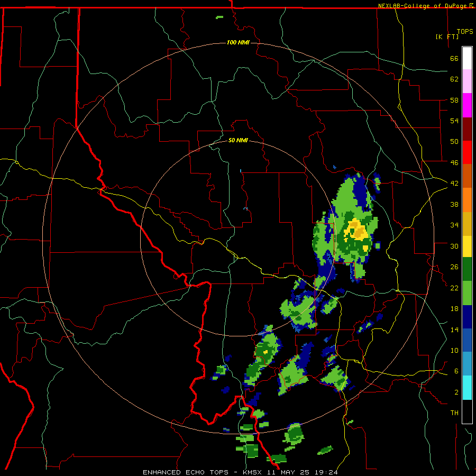Click the 46 legend value
The image size is (476, 476).
point(454,163)
